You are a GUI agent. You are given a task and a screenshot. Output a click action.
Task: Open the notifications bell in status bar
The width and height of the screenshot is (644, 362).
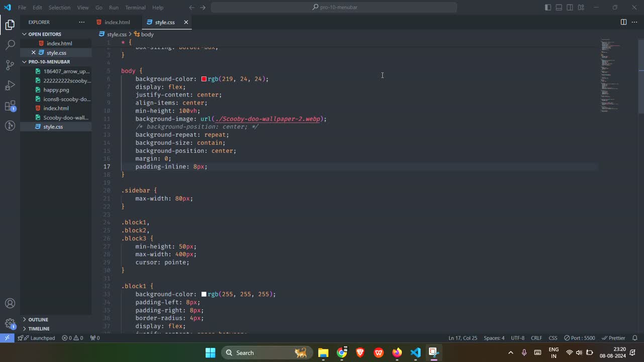[634, 338]
